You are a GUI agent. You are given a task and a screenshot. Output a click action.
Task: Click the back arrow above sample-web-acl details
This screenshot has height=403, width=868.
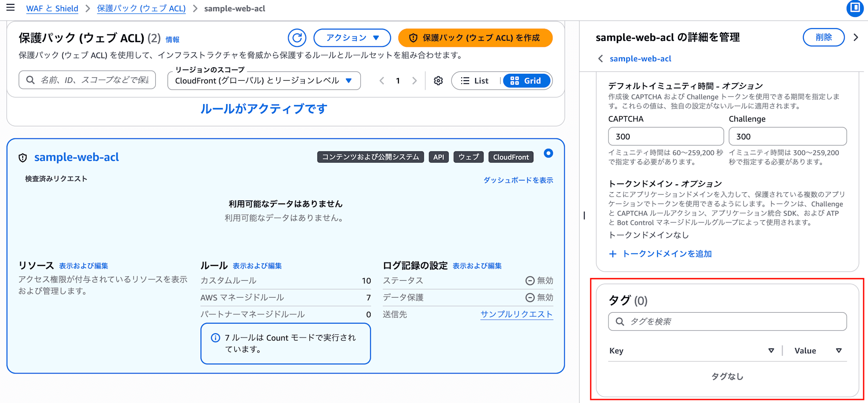pos(601,58)
